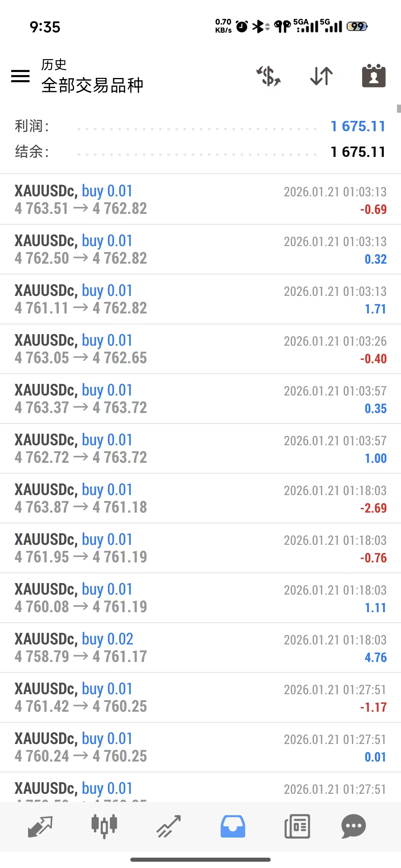Tap the trade with 0.01 profit
Viewport: 401px width, 868px height.
tap(200, 747)
